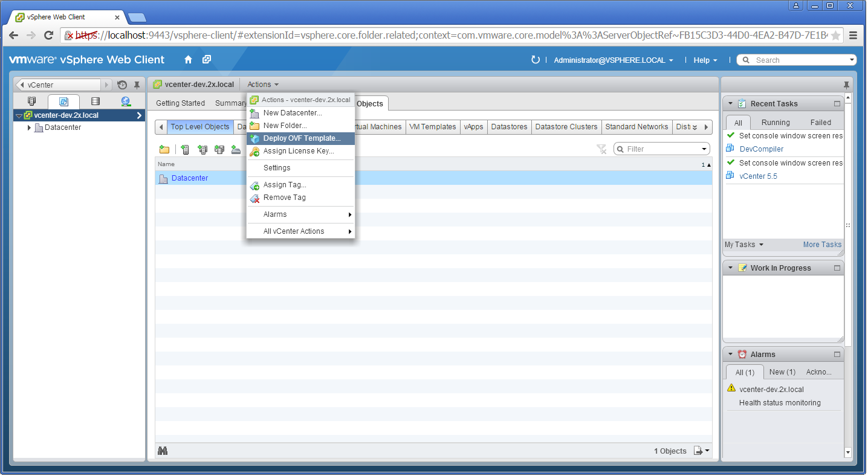Open the DevCompiler task link
The image size is (868, 476).
761,149
